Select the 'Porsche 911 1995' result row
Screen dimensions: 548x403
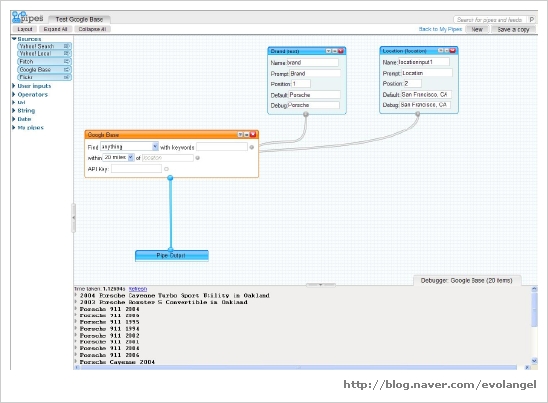(109, 322)
